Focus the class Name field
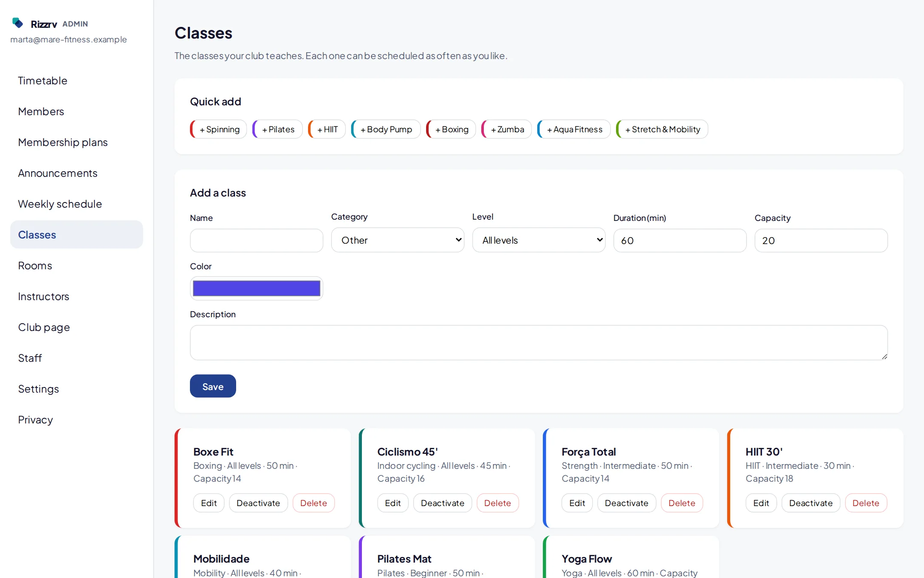Viewport: 924px width, 578px height. pyautogui.click(x=257, y=241)
